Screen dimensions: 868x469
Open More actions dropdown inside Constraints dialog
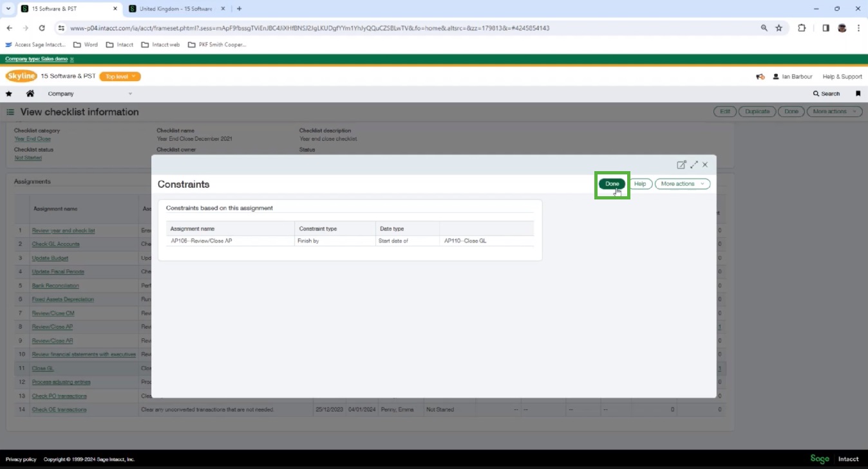click(682, 183)
